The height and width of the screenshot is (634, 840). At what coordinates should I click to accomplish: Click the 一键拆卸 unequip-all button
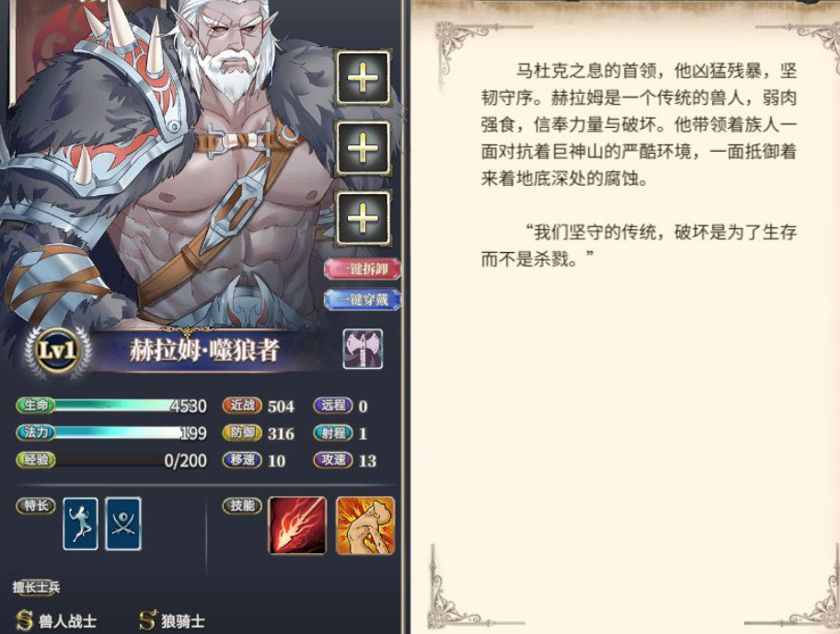[362, 269]
